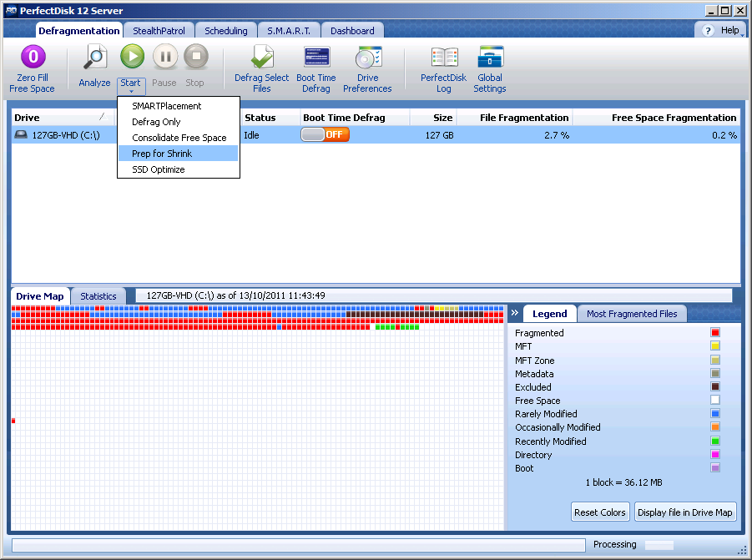Sort by the Status column header
The height and width of the screenshot is (560, 752).
(270, 118)
